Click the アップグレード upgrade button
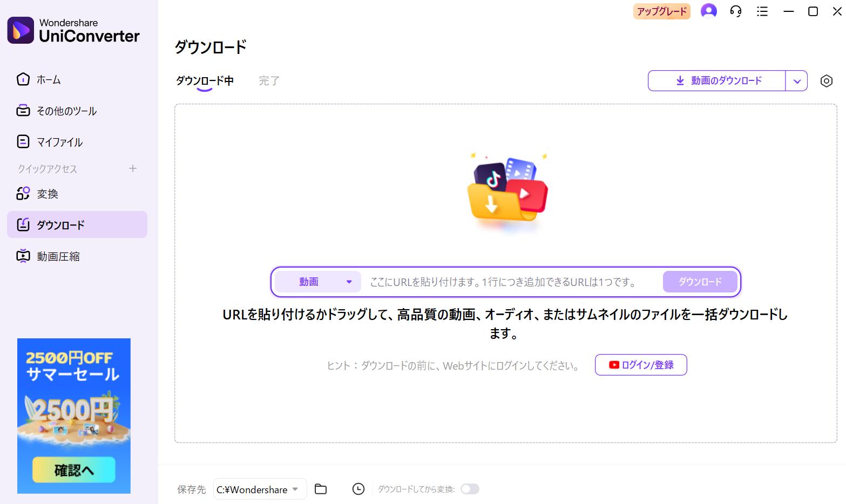Screen dimensions: 846x504 click(662, 11)
